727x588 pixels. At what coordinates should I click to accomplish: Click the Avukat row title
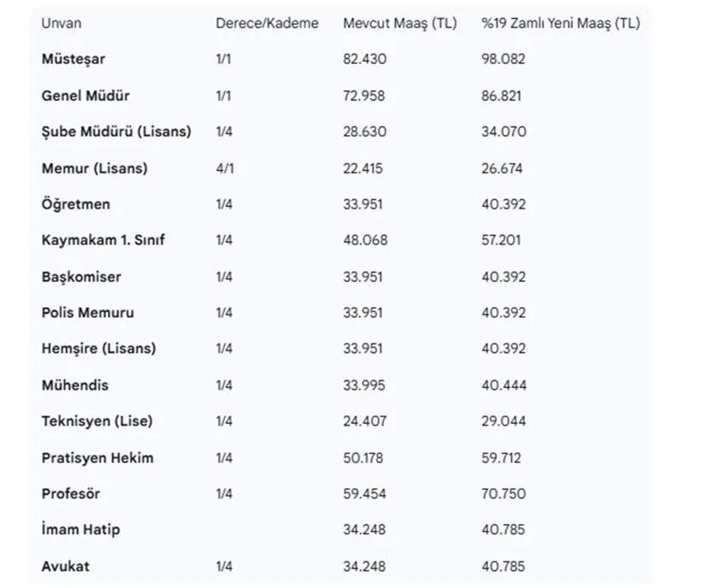tap(65, 566)
